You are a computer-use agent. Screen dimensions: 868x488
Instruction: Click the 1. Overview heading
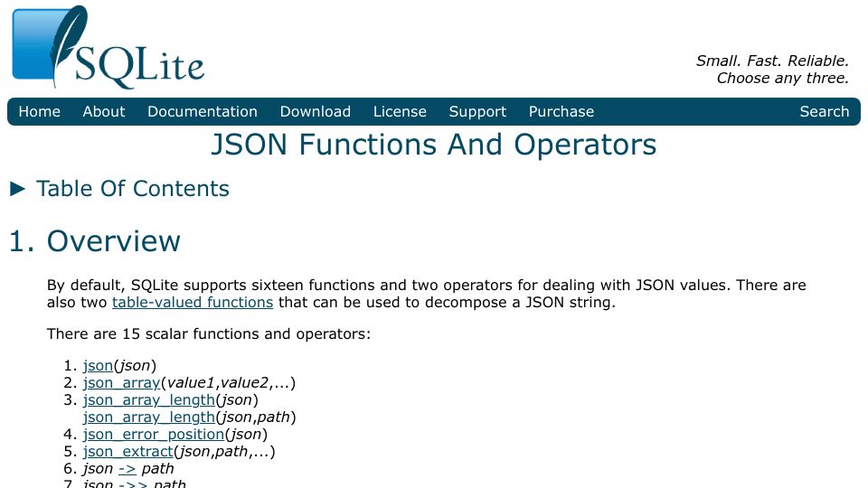pos(95,241)
